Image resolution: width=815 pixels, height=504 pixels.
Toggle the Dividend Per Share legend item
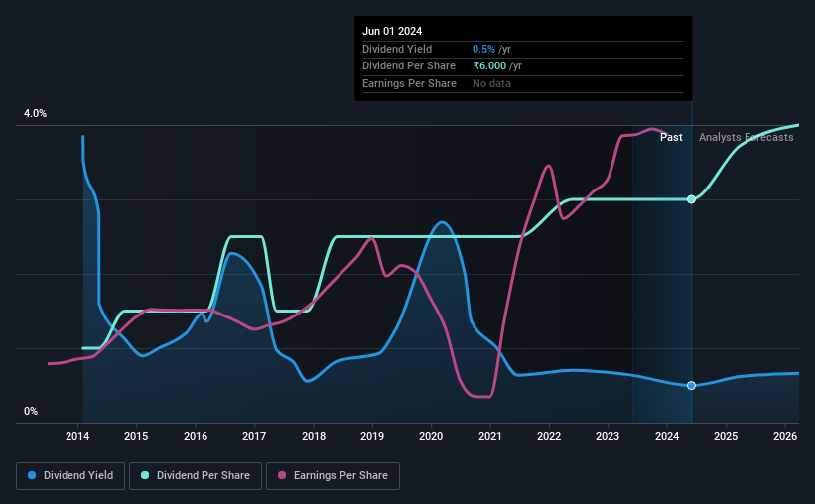196,476
